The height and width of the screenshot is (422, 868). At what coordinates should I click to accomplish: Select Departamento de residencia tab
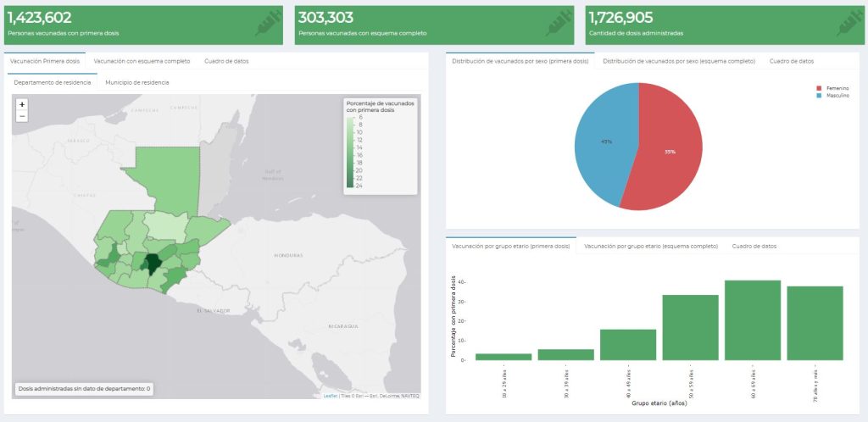point(53,82)
